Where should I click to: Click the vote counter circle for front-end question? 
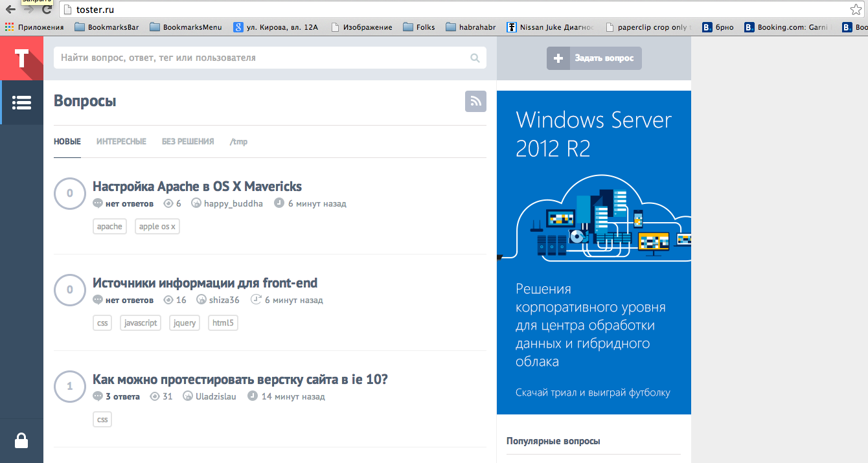70,289
